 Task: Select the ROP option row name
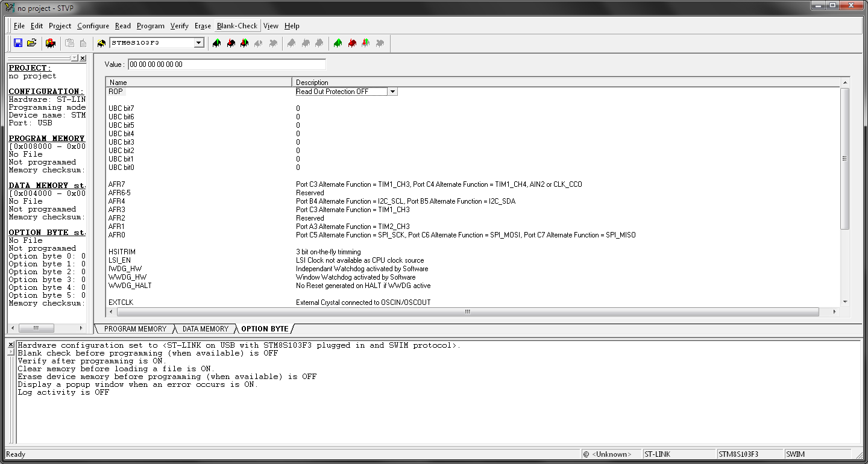pos(116,92)
